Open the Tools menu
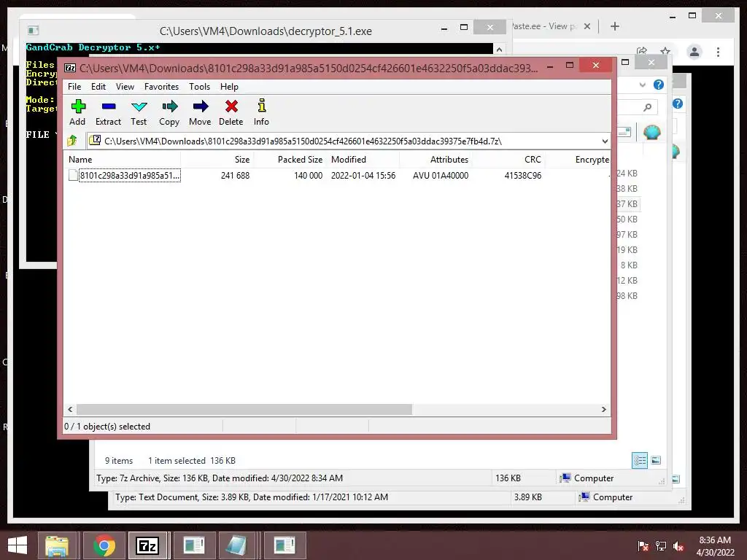This screenshot has height=560, width=747. point(199,87)
